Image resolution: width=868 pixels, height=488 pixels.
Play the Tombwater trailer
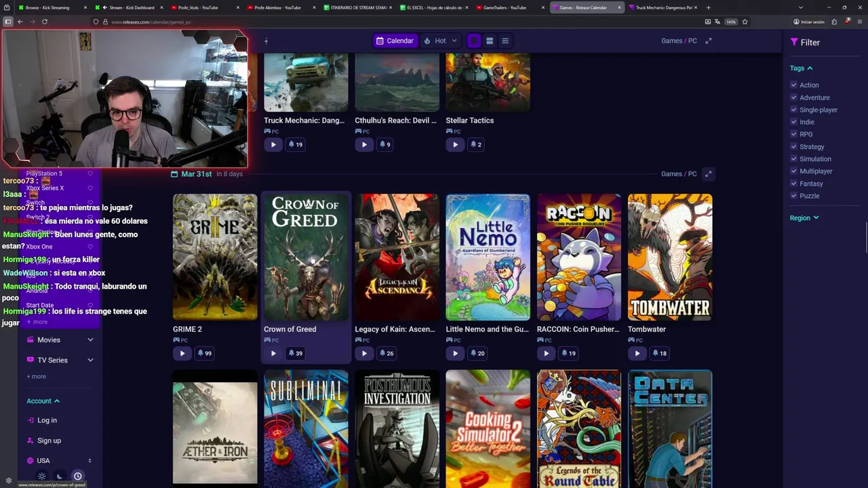(637, 353)
